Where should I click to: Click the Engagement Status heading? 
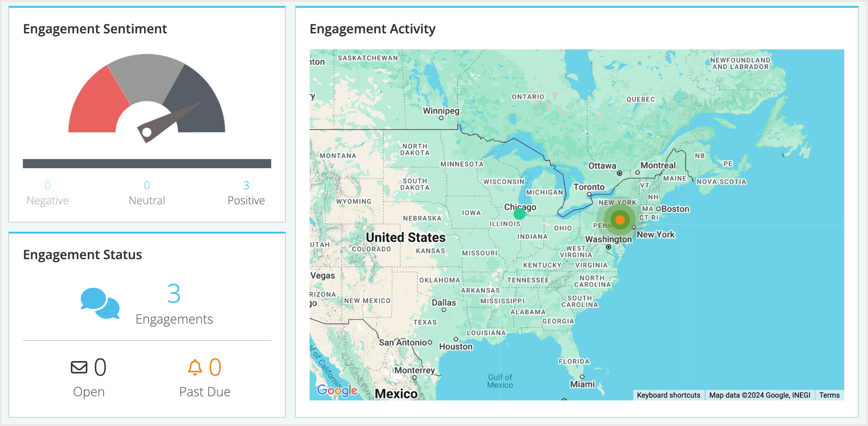83,255
